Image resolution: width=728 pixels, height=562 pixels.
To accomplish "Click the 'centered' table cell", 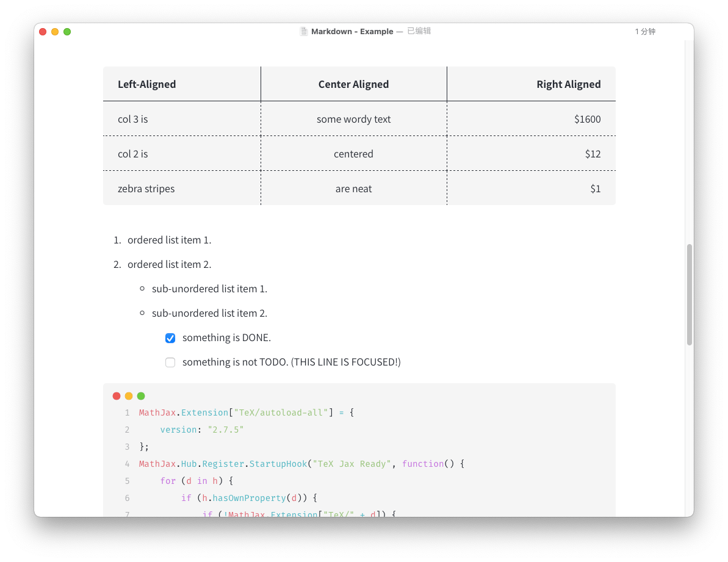I will pyautogui.click(x=353, y=154).
